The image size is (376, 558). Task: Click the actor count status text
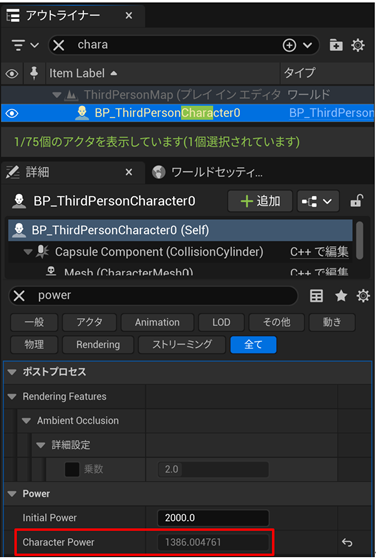pyautogui.click(x=157, y=142)
